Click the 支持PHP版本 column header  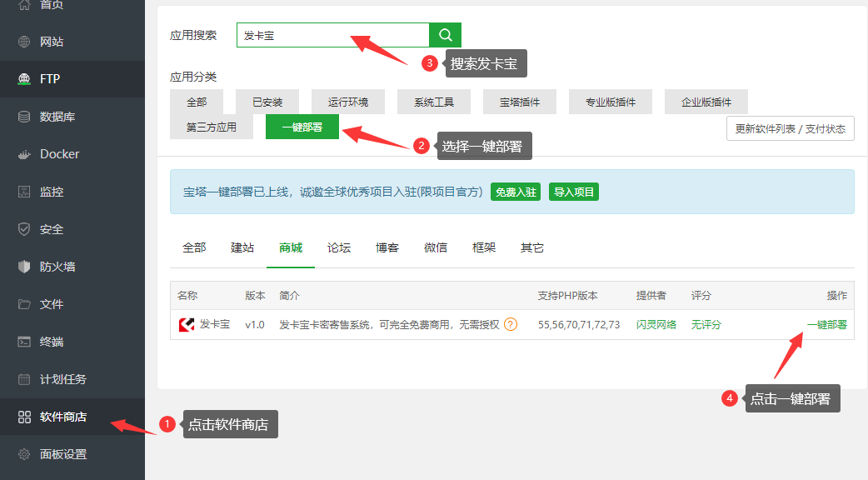pos(568,296)
